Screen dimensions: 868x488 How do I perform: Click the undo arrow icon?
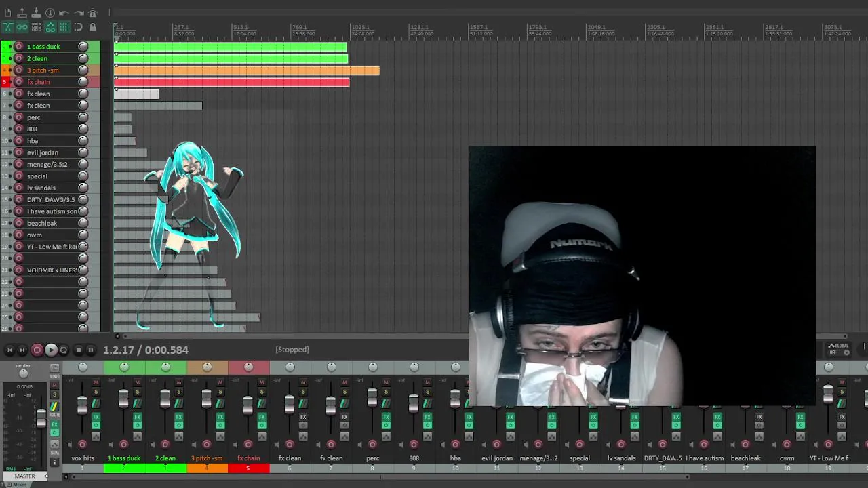[64, 13]
